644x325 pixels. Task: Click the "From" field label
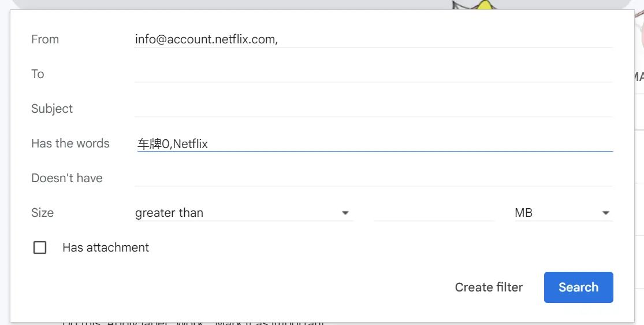coord(45,39)
